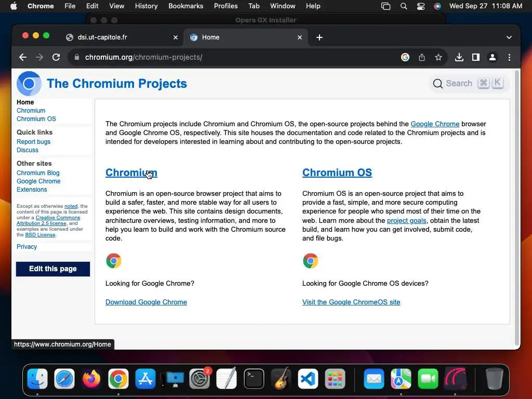Expand the tab search chevron
Image resolution: width=532 pixels, height=399 pixels.
click(509, 37)
